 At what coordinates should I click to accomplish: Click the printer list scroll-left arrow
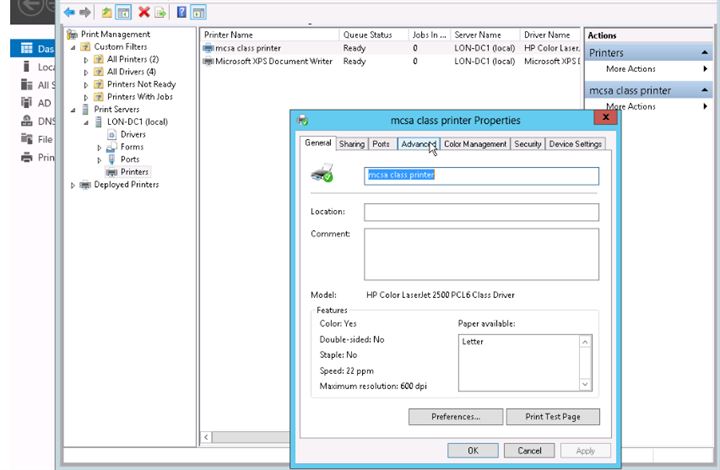(x=207, y=437)
